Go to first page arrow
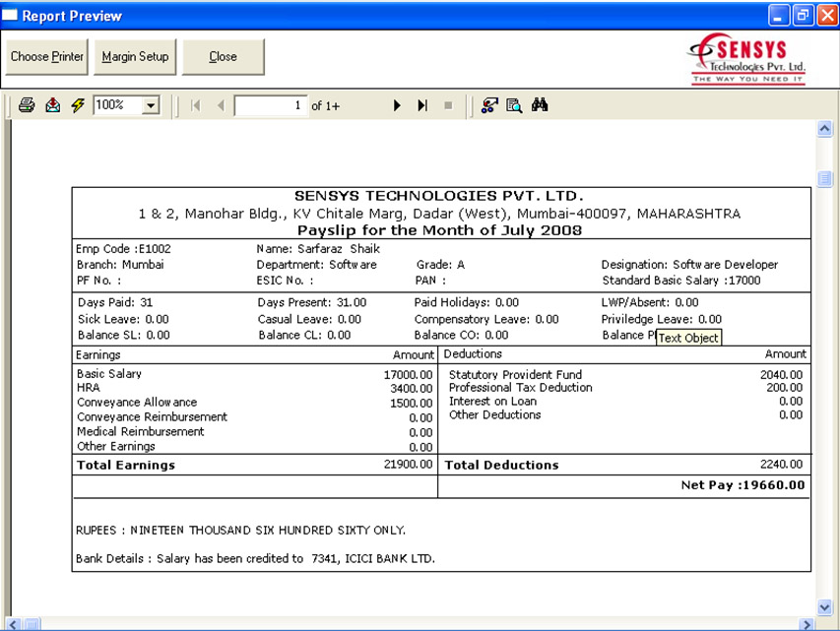 coord(196,105)
